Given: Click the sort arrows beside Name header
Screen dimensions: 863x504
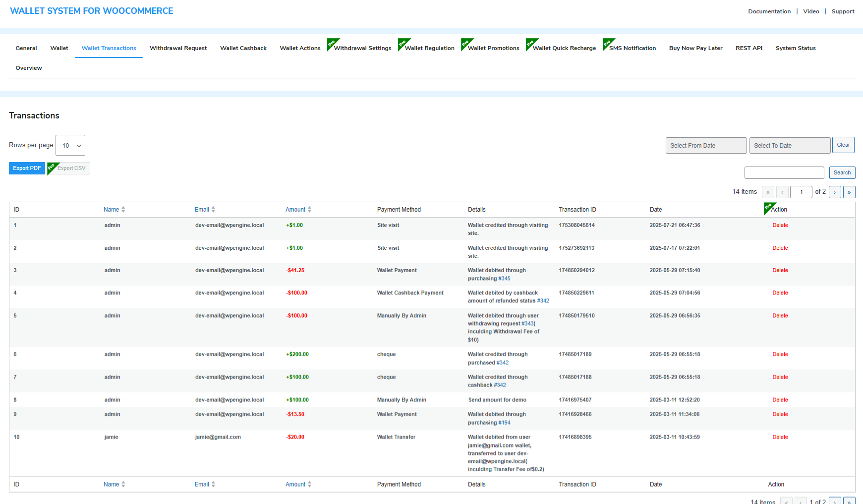Looking at the screenshot, I should click(123, 210).
